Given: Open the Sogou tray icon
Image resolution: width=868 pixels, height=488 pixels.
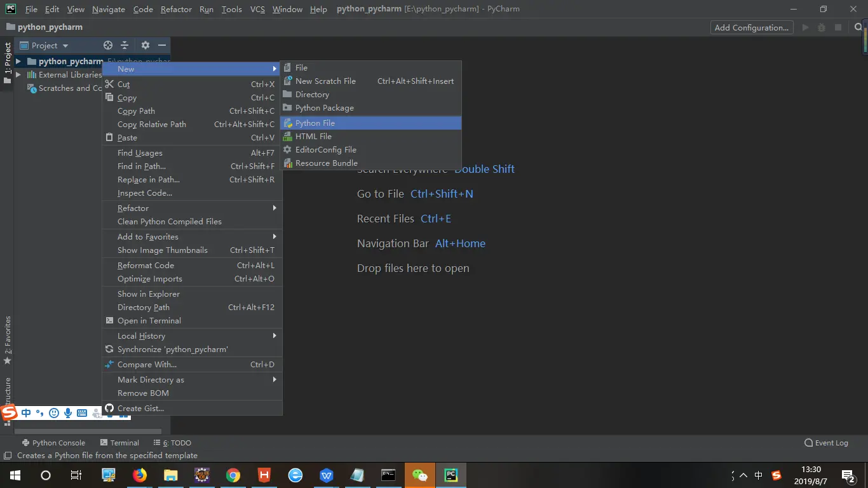Looking at the screenshot, I should click(776, 475).
